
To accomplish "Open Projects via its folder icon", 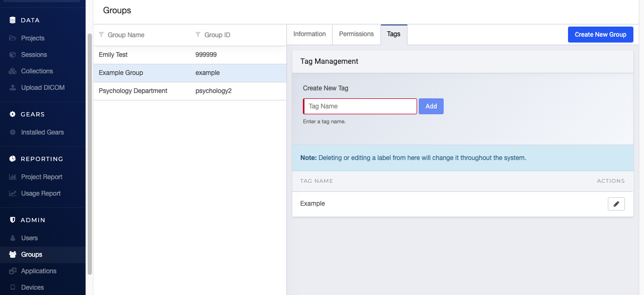I will coord(13,38).
